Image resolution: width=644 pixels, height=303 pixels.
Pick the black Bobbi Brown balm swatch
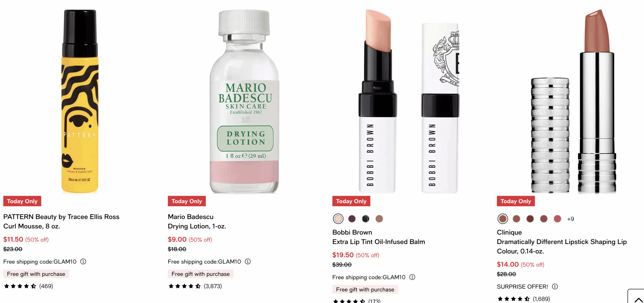(x=366, y=219)
